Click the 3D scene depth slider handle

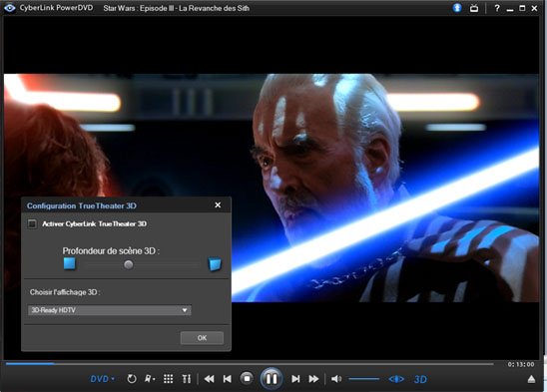[129, 264]
